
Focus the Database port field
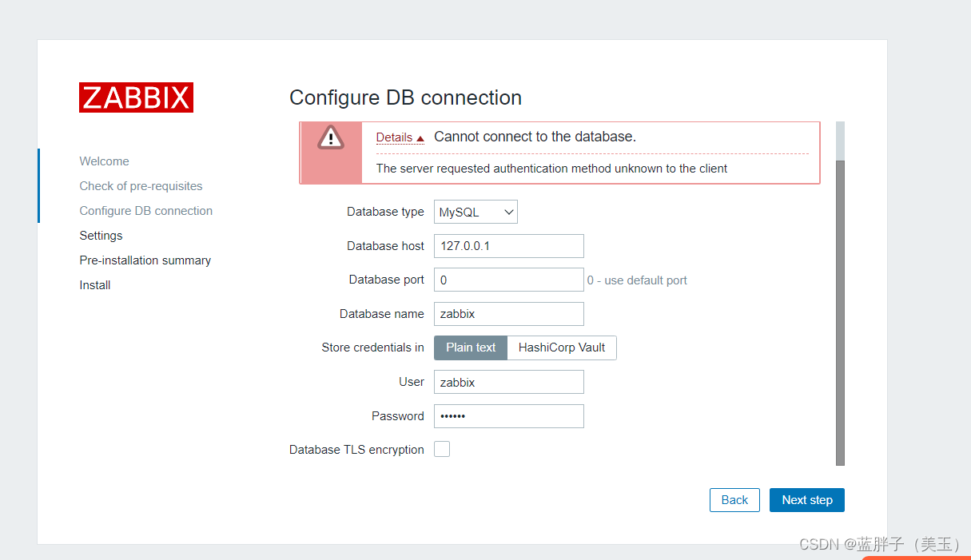509,280
